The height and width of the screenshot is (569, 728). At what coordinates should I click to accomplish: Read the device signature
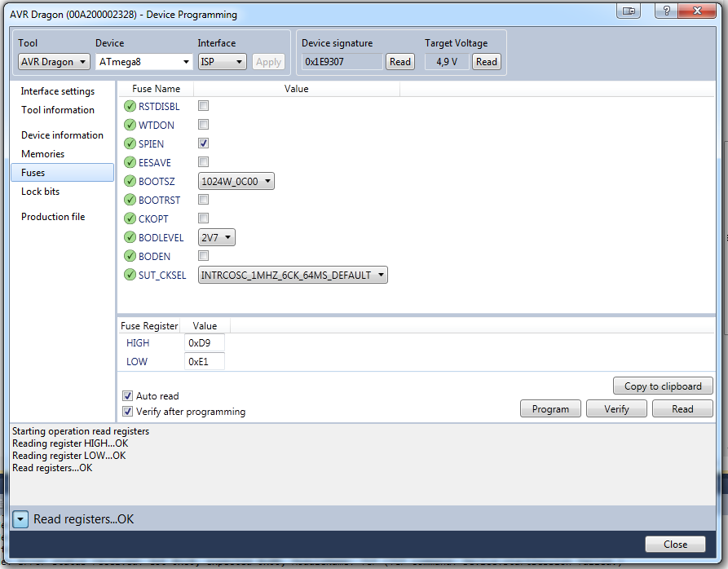400,62
